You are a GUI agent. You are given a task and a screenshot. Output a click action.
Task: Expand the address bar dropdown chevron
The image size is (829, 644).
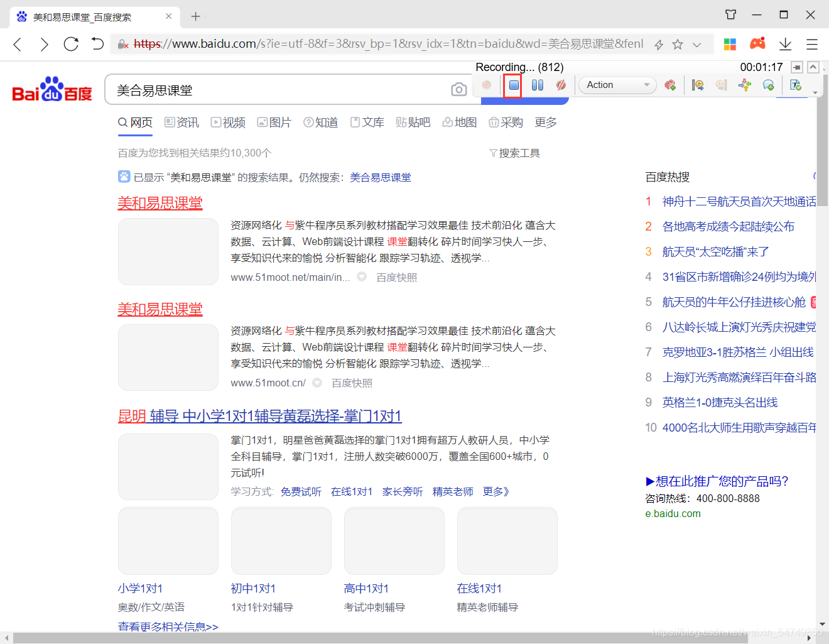696,44
